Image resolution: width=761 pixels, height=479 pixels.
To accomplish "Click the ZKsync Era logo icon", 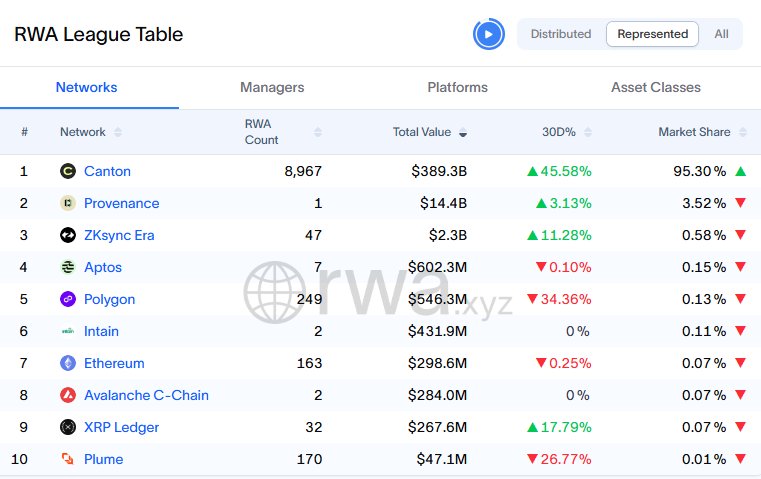I will coord(68,235).
